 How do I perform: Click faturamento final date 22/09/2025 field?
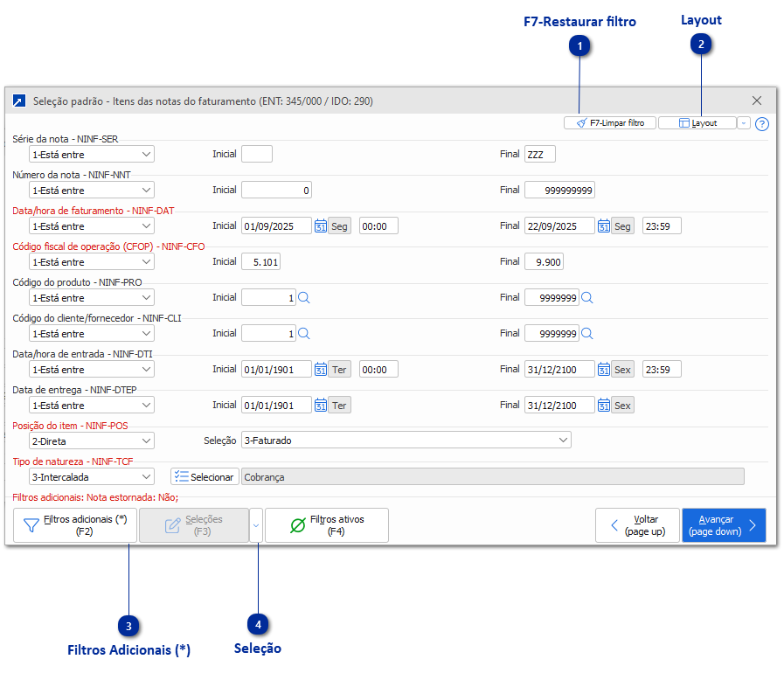coord(559,226)
